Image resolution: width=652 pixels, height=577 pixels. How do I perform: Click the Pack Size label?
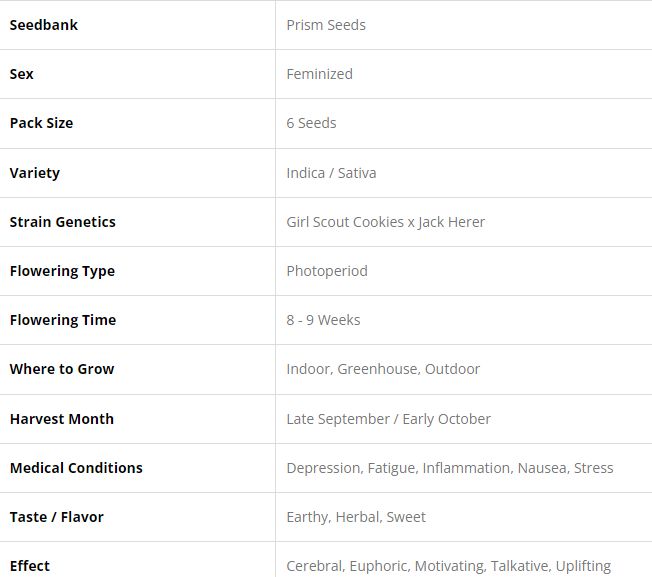(42, 123)
